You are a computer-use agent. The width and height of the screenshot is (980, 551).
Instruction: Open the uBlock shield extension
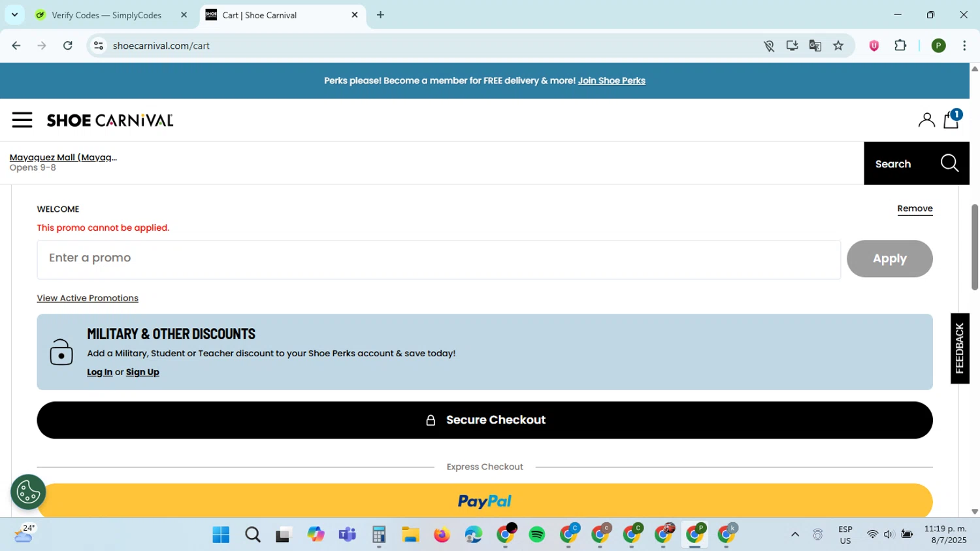[874, 46]
